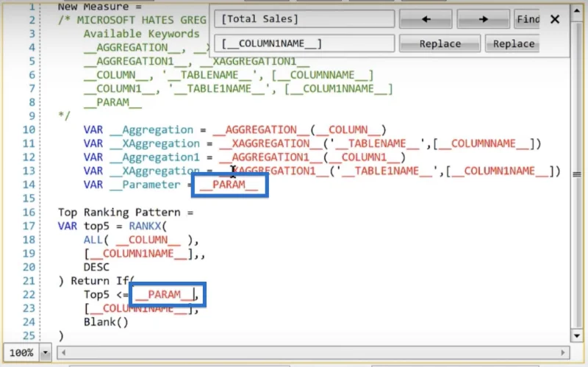
Task: Click "Blank()" on line 24
Action: click(x=106, y=321)
